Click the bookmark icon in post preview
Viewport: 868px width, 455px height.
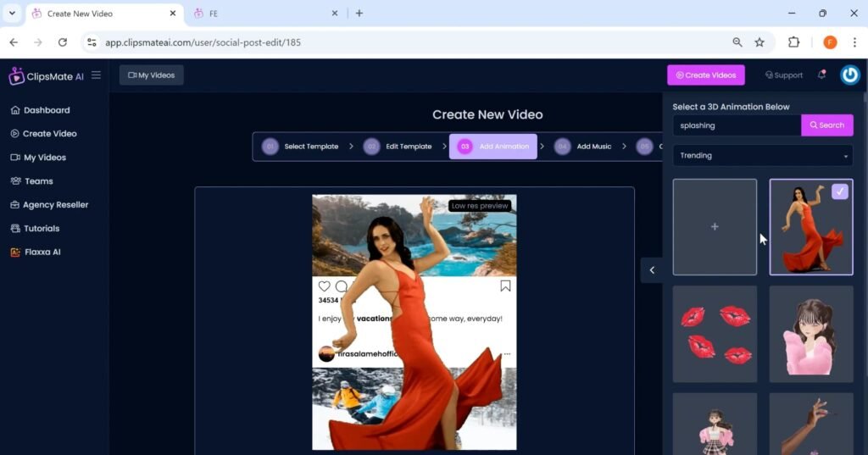point(505,286)
